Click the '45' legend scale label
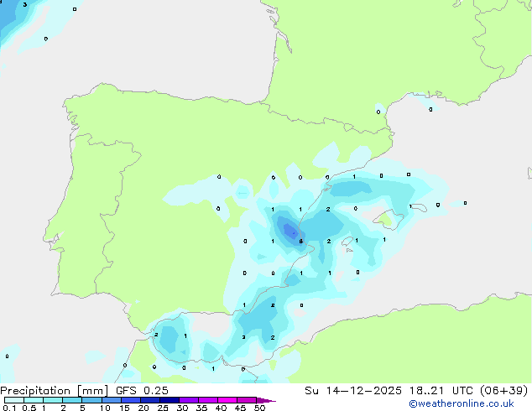This screenshot has height=411, width=532. tap(241, 408)
